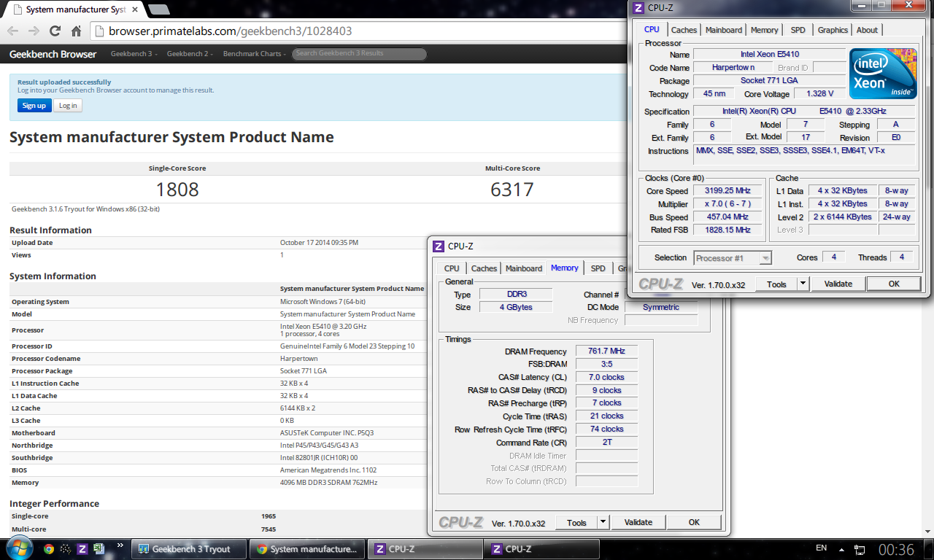Open About tab in CPU-Z CPU window
The height and width of the screenshot is (560, 934).
[867, 30]
